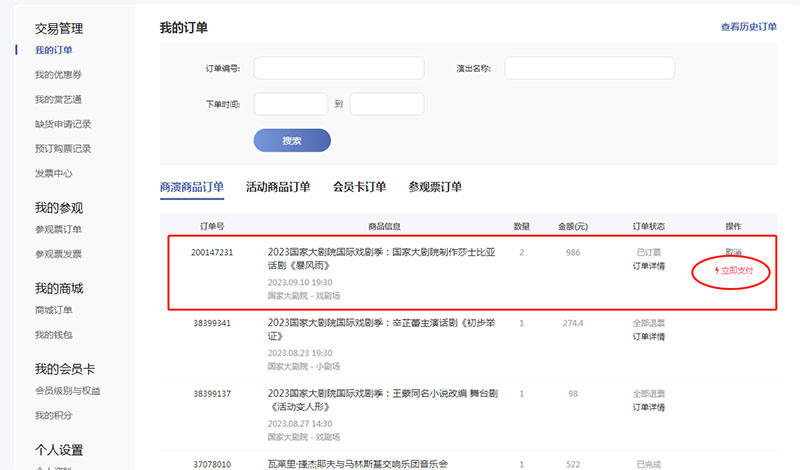Open the 下单时间 start date field
The height and width of the screenshot is (470, 800).
coord(290,104)
